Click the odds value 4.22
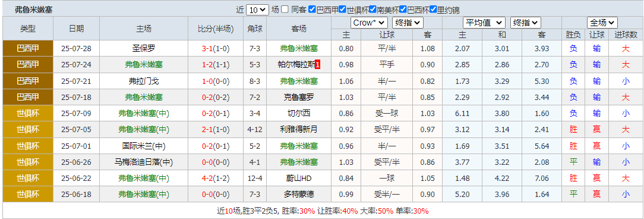This screenshot has width=644, height=219. [502, 179]
